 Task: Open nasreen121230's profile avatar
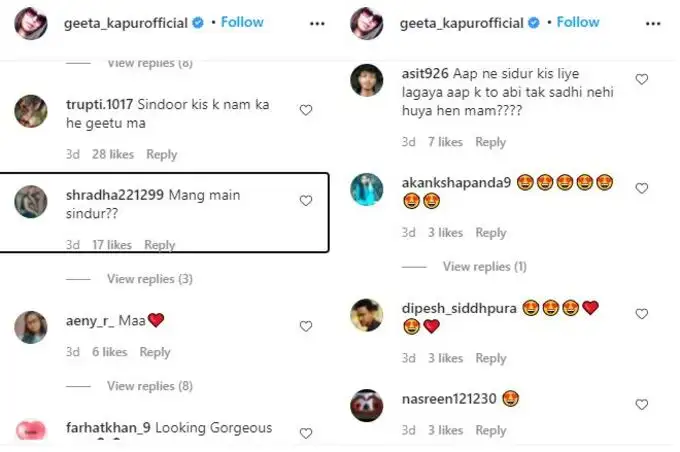(368, 405)
